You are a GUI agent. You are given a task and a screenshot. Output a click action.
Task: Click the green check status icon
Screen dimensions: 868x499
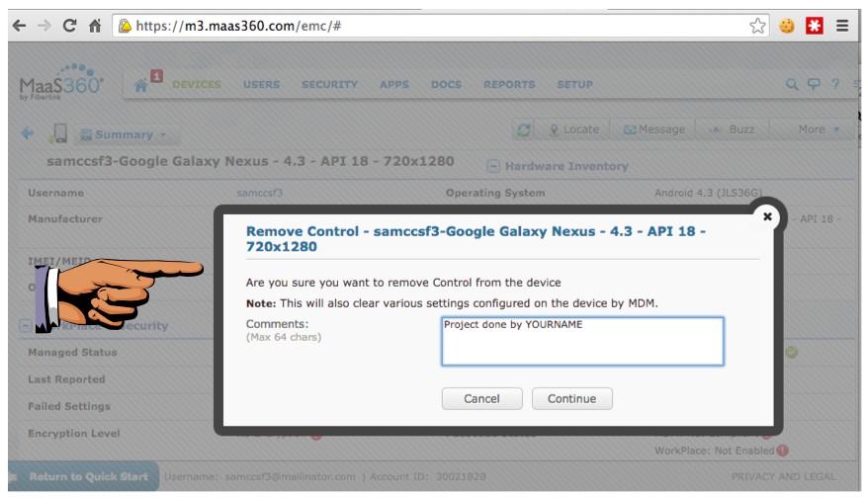[792, 352]
